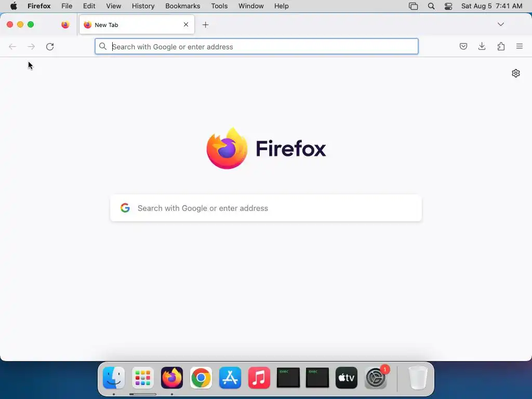532x399 pixels.
Task: Close the New Tab tab
Action: [186, 24]
